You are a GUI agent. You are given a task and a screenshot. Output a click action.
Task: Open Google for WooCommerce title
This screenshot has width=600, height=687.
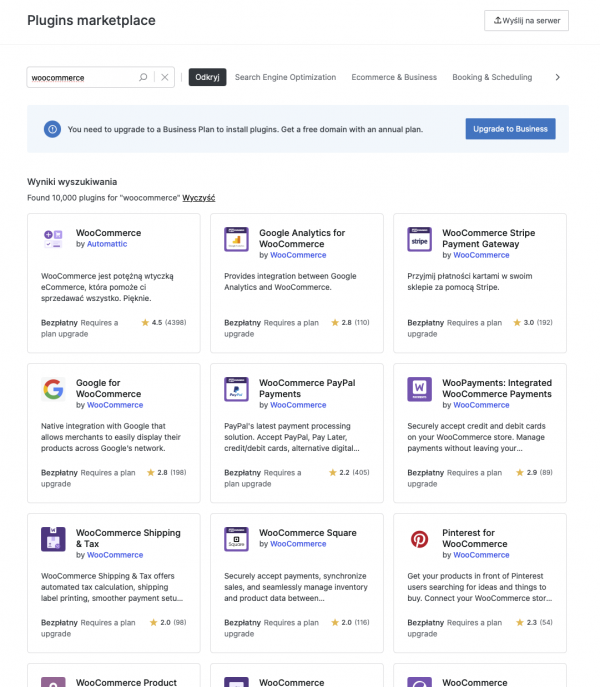[108, 388]
